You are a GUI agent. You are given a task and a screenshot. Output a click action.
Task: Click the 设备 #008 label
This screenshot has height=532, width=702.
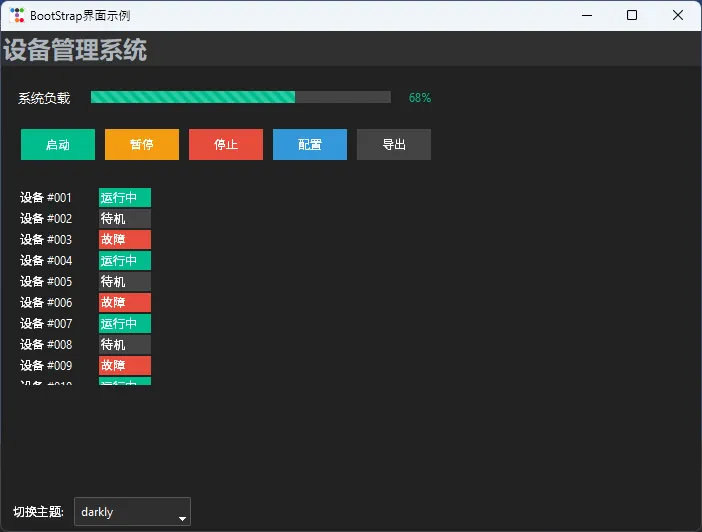46,345
